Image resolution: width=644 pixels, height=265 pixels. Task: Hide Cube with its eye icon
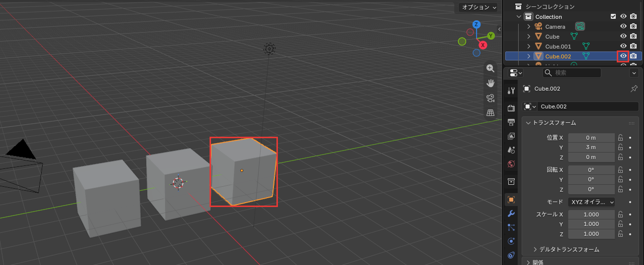click(x=624, y=36)
